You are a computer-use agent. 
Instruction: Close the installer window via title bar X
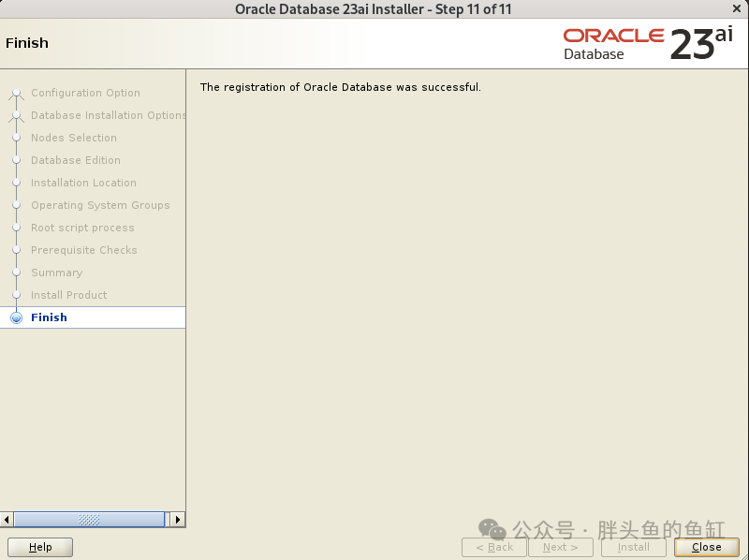pos(737,8)
